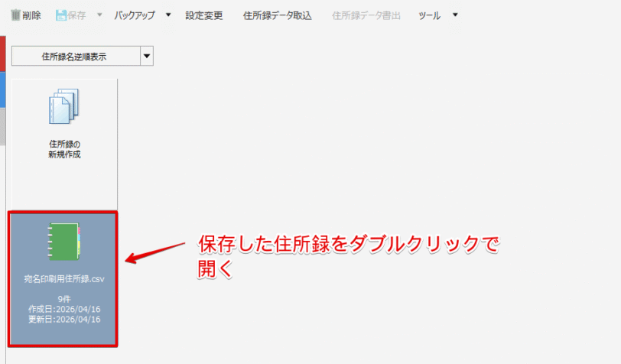Click the 作成日:2026/04/16 text
The width and height of the screenshot is (621, 364).
(64, 309)
